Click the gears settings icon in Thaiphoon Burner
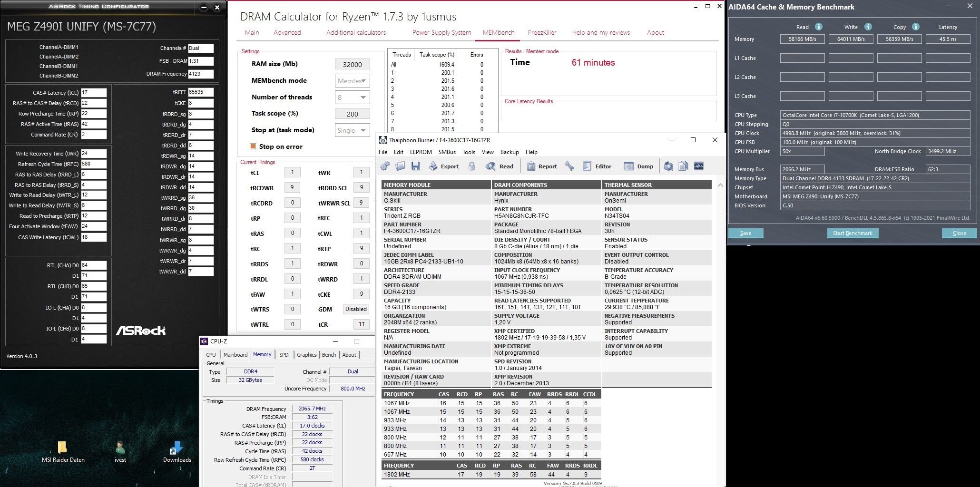The height and width of the screenshot is (487, 980). tap(385, 166)
